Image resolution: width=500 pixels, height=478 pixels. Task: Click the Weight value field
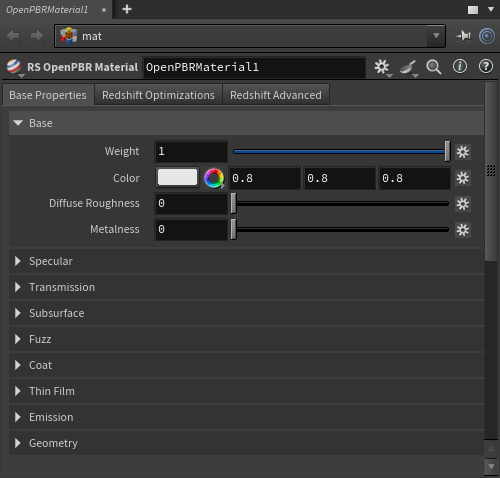coord(191,151)
